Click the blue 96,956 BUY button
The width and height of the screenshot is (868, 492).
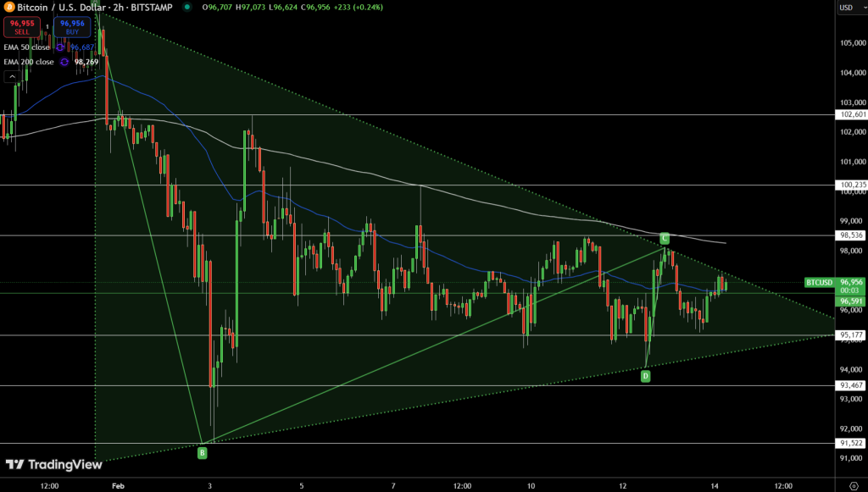click(72, 27)
